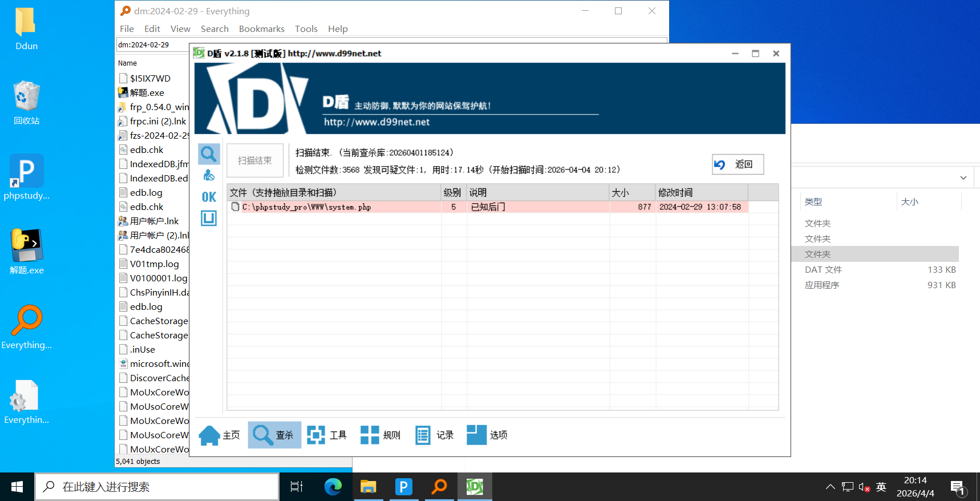Select the Everything magnifier desktop shortcut
Screen dimensions: 980x501
coord(26,327)
